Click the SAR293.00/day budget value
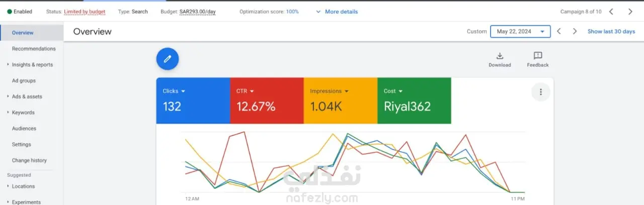 (x=197, y=12)
